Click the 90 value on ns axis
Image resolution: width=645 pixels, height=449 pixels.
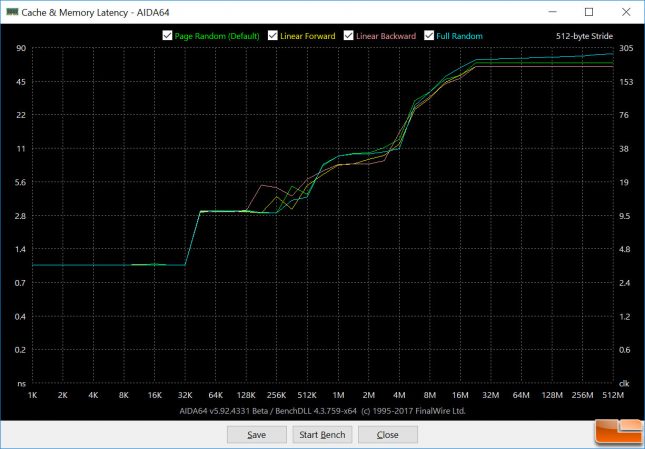21,48
